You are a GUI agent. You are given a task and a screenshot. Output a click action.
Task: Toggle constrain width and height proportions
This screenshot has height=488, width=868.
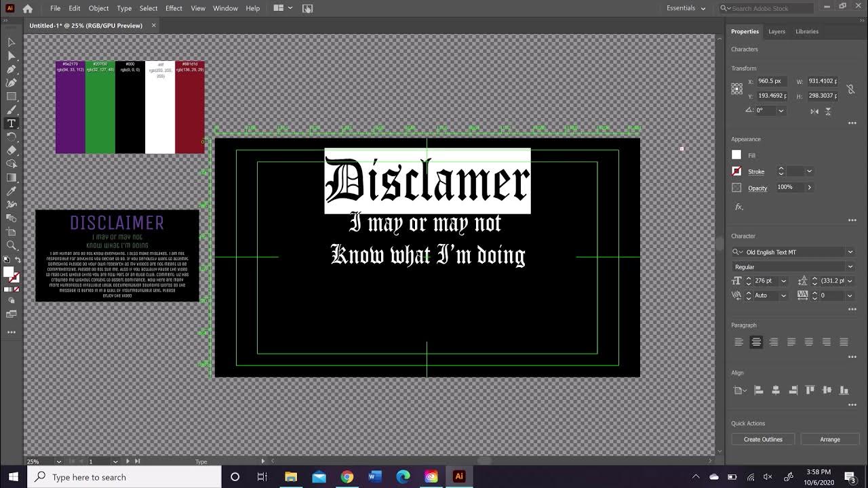[850, 88]
